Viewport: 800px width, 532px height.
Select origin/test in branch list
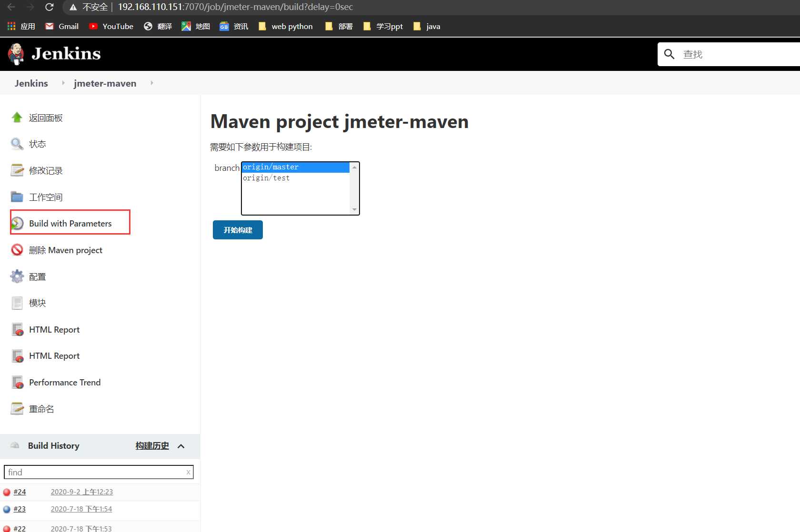coord(296,178)
